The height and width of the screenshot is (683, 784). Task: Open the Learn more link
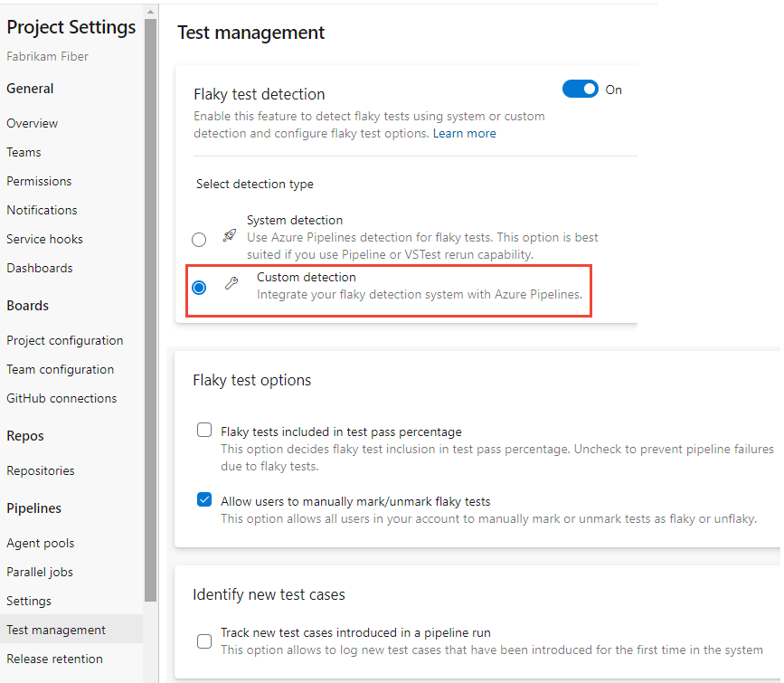464,133
